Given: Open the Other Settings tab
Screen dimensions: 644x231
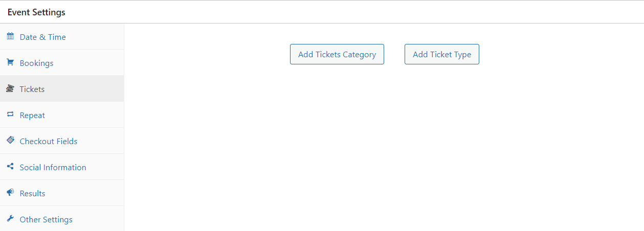Looking at the screenshot, I should click(46, 220).
